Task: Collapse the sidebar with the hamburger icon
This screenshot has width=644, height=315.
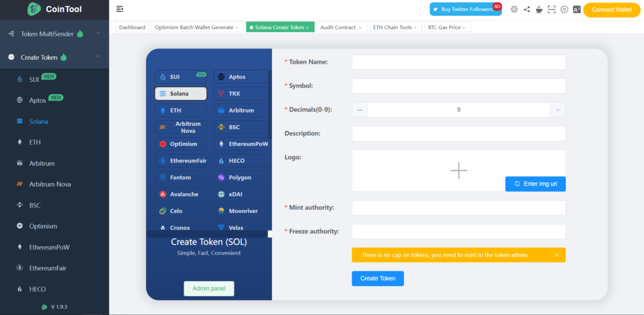Action: 119,9
